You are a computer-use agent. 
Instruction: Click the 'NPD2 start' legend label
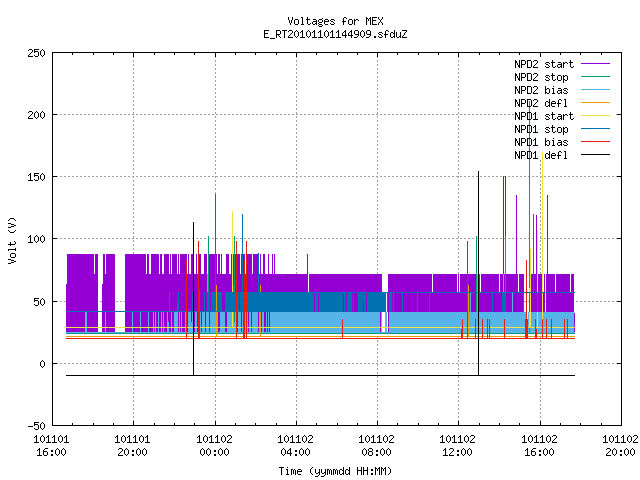(x=544, y=64)
